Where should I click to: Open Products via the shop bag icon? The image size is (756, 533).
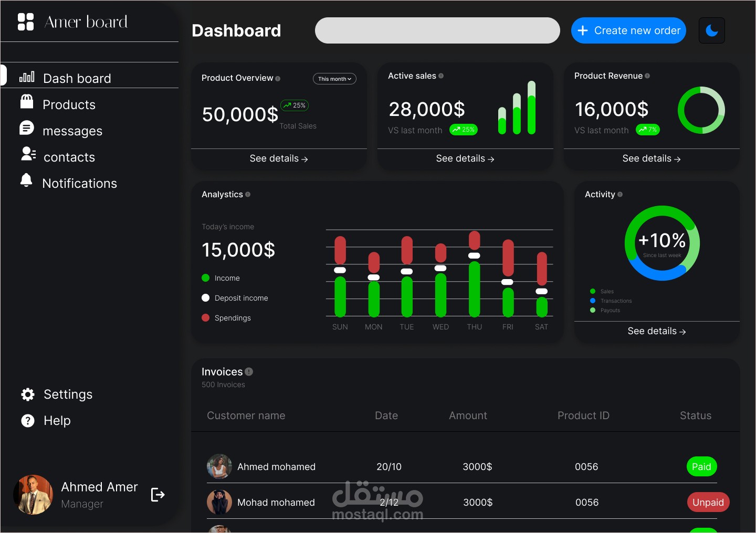click(x=27, y=101)
